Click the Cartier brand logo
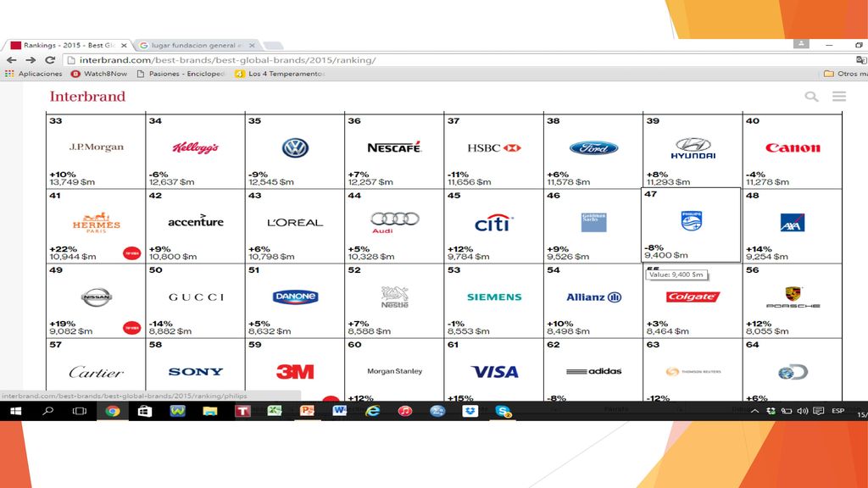 pos(97,373)
